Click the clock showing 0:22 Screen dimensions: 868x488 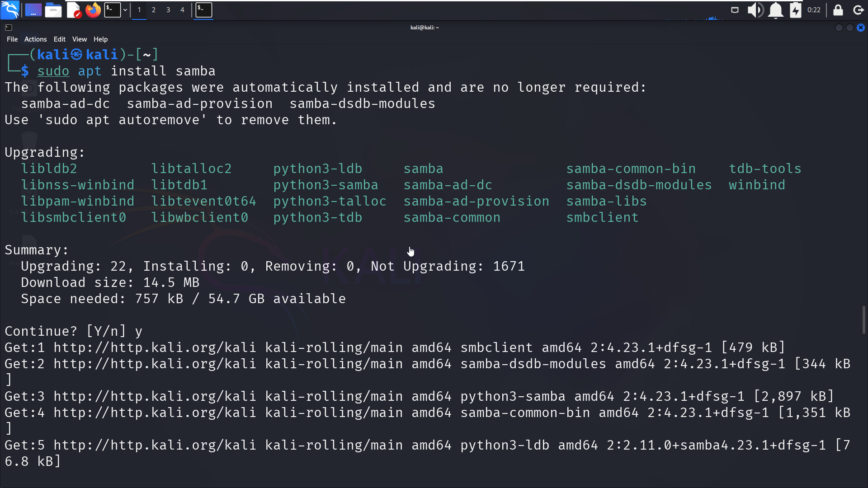click(814, 9)
